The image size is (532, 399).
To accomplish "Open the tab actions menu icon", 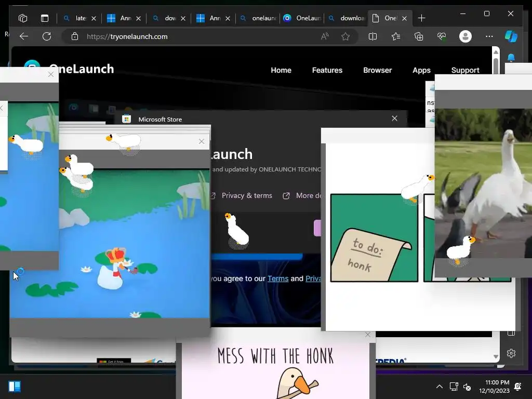I will (x=45, y=18).
